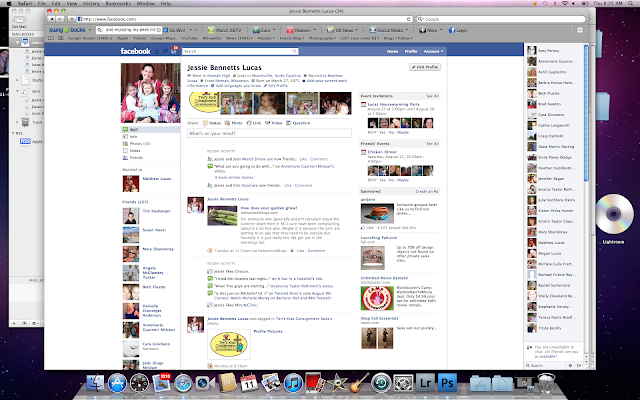
Task: Open messages icon in Facebook header
Action: (x=166, y=51)
